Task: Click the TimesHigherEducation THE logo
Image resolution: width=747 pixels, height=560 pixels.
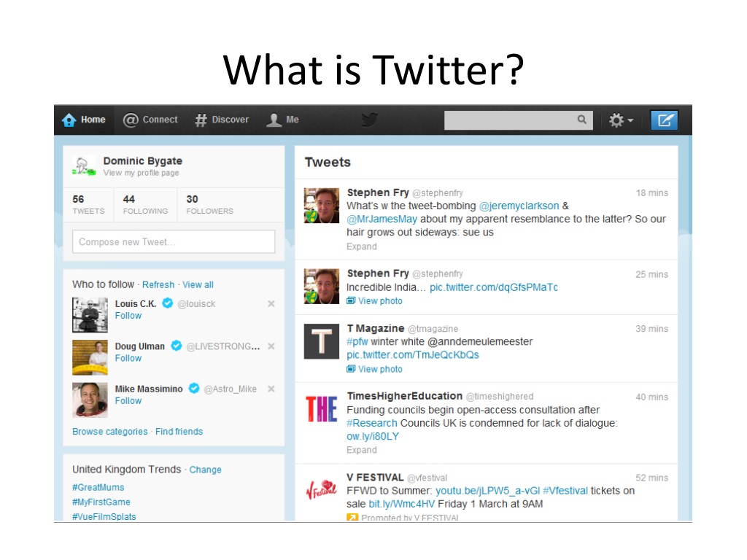Action: (322, 409)
